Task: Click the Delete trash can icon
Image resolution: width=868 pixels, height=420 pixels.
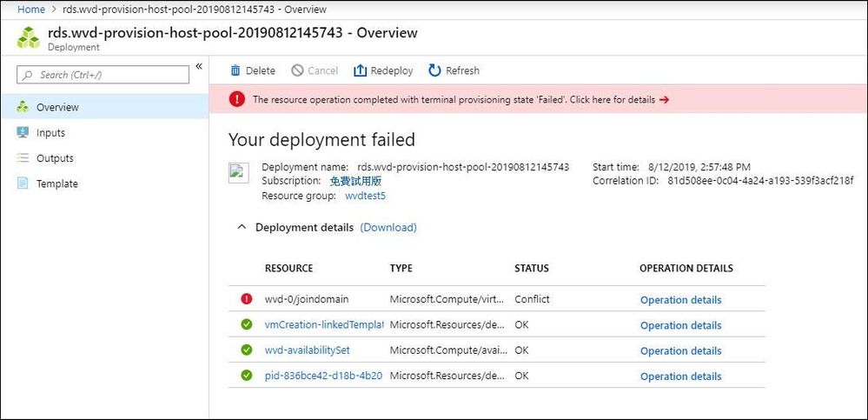Action: click(x=235, y=70)
